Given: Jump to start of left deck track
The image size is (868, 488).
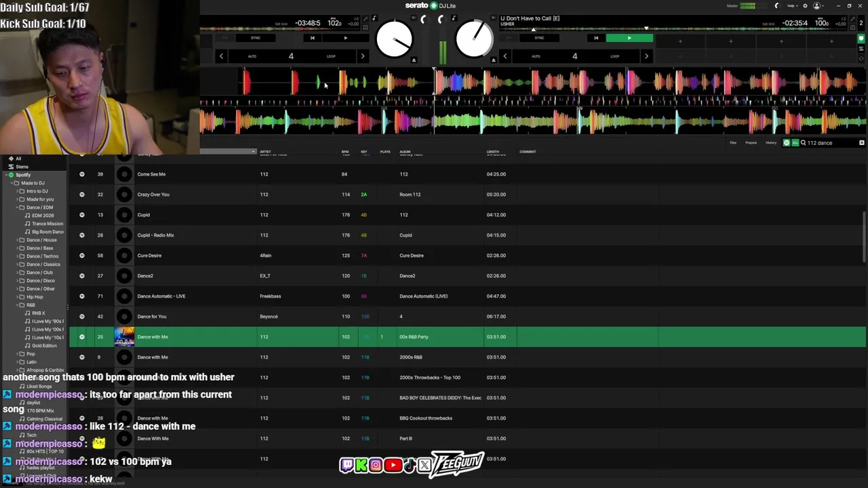Looking at the screenshot, I should click(x=312, y=38).
